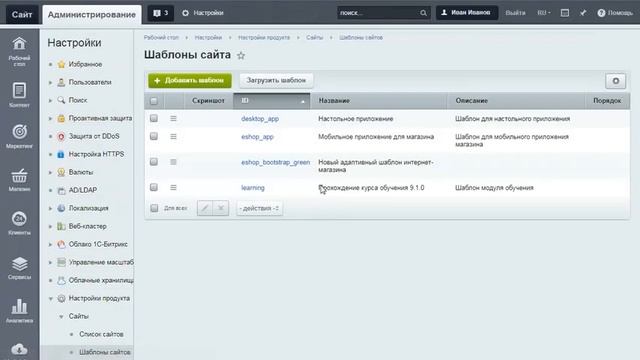This screenshot has width=640, height=360.
Task: Open actions menu for learning row
Action: pos(173,187)
